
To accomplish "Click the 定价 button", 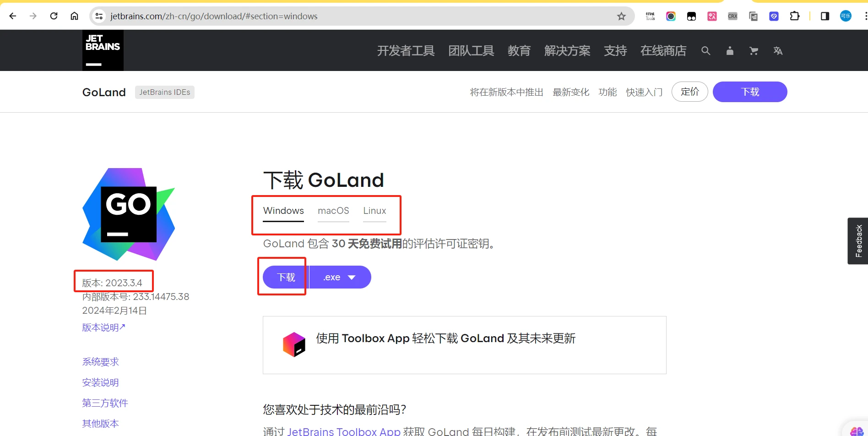I will coord(690,92).
